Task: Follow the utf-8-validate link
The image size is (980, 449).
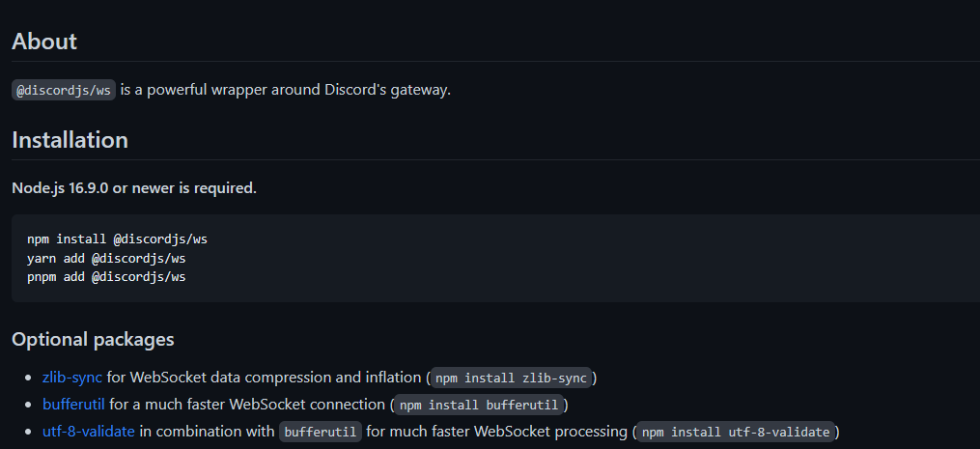Action: (88, 432)
